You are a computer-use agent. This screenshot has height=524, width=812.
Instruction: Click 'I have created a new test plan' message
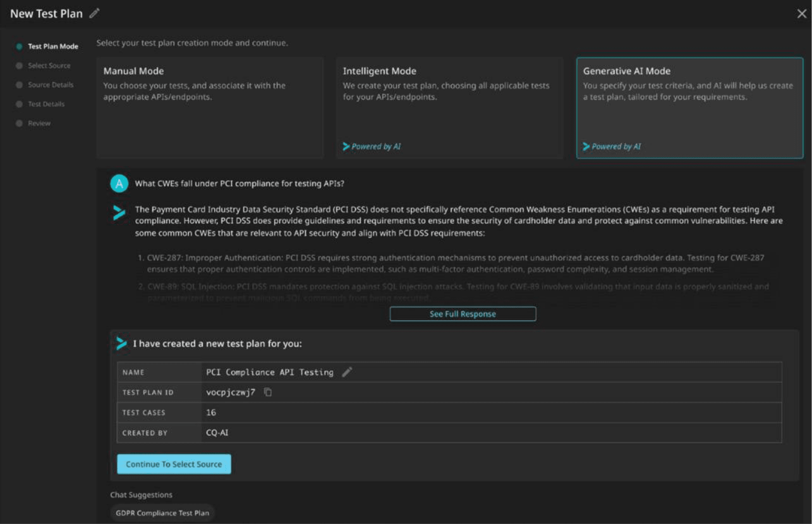tap(217, 344)
